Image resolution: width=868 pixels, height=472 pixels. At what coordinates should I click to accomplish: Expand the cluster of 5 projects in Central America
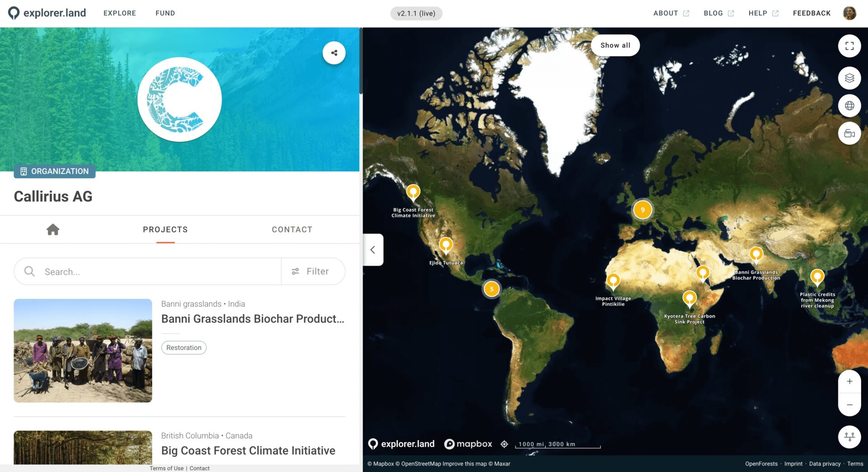point(492,289)
